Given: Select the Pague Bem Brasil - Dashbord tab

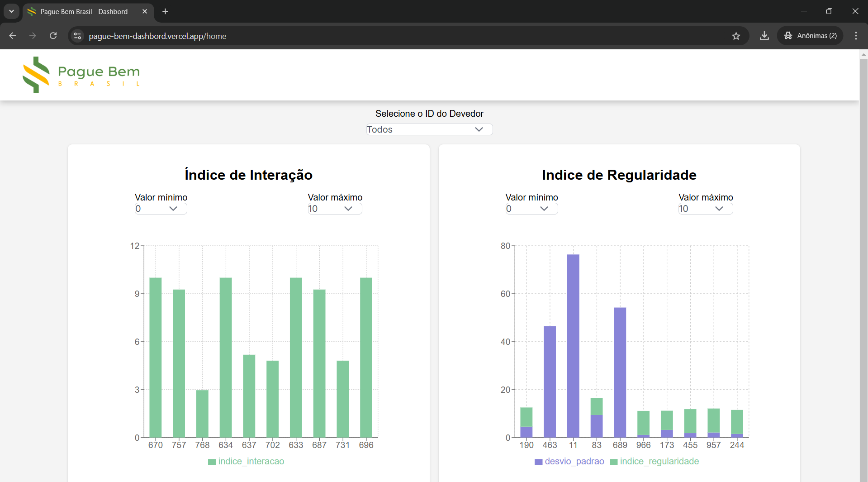Looking at the screenshot, I should click(x=84, y=11).
